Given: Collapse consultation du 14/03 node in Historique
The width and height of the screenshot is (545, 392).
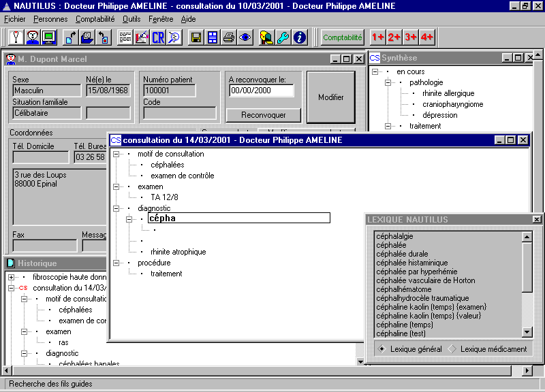Looking at the screenshot, I should tap(11, 288).
